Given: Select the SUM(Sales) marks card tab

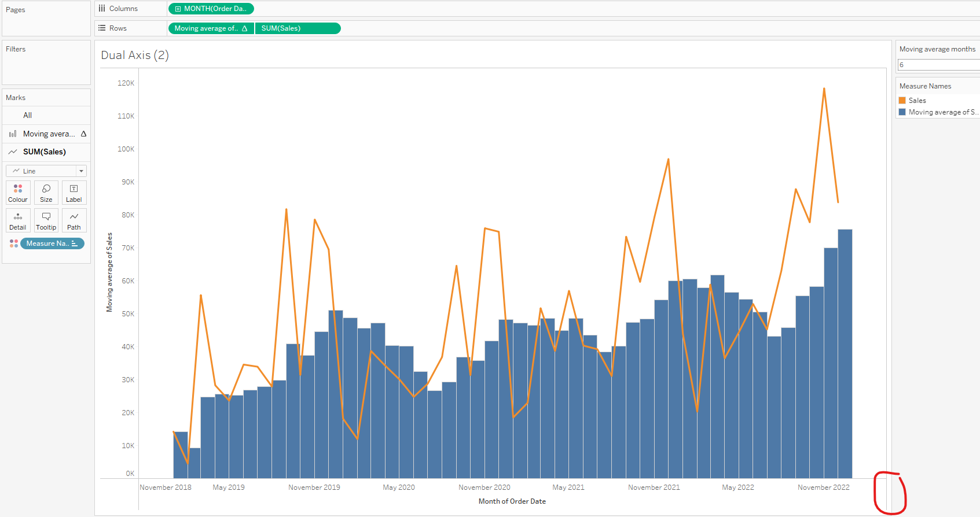Looking at the screenshot, I should click(x=46, y=152).
